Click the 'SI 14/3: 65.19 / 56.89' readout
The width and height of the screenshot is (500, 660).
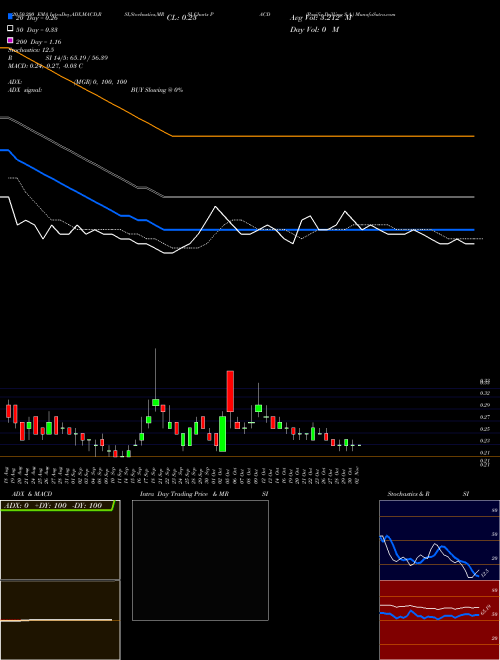tap(77, 58)
